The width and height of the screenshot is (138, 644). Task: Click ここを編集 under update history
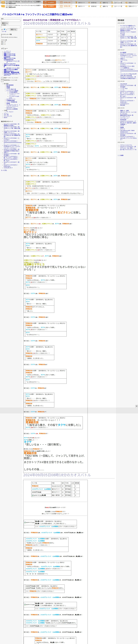tap(120, 156)
